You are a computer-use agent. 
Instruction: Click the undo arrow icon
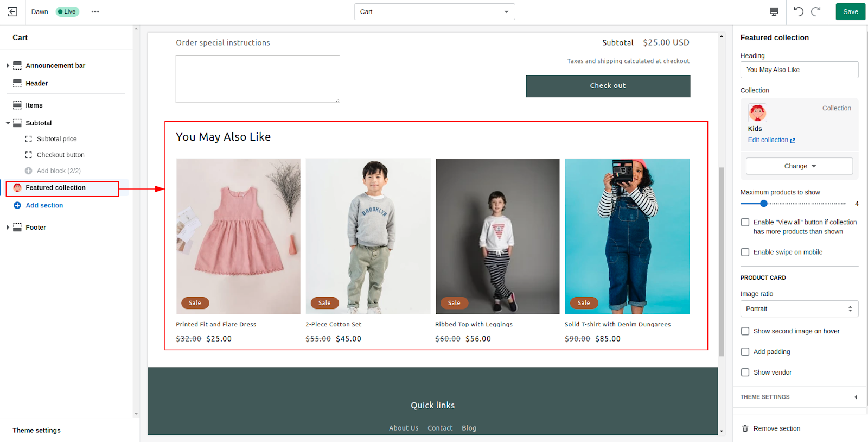(x=799, y=11)
